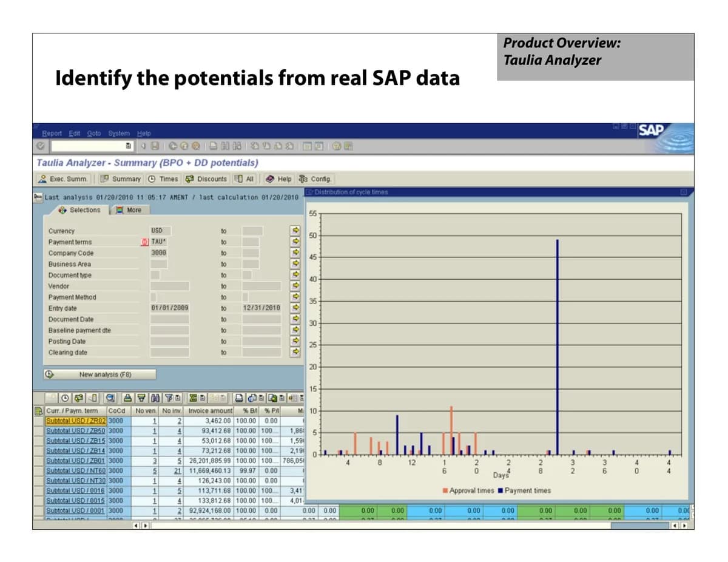728x562 pixels.
Task: Open the Edit menu
Action: [x=75, y=133]
